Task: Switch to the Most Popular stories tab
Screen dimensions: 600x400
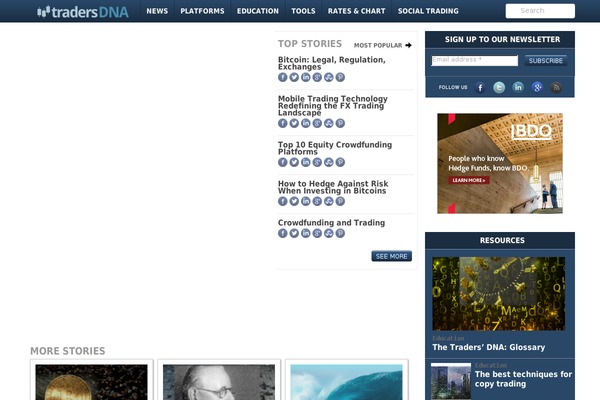Action: click(x=378, y=45)
